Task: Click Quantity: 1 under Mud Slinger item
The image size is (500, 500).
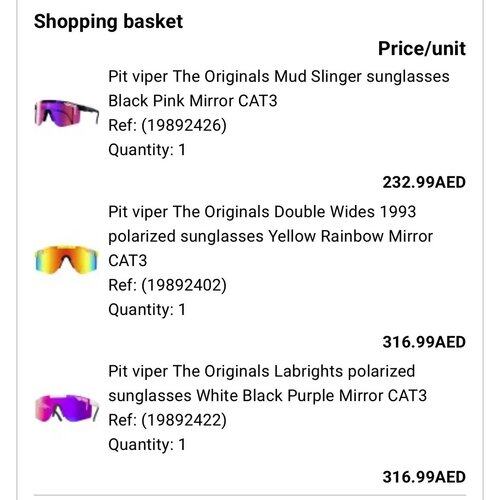Action: [x=147, y=150]
